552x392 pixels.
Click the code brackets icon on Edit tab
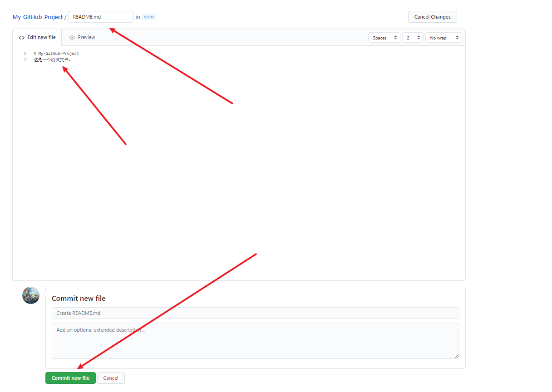tap(21, 38)
